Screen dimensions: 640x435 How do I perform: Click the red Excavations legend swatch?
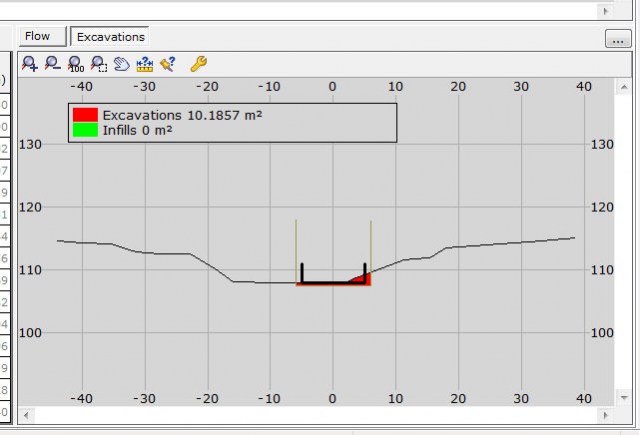pos(85,115)
